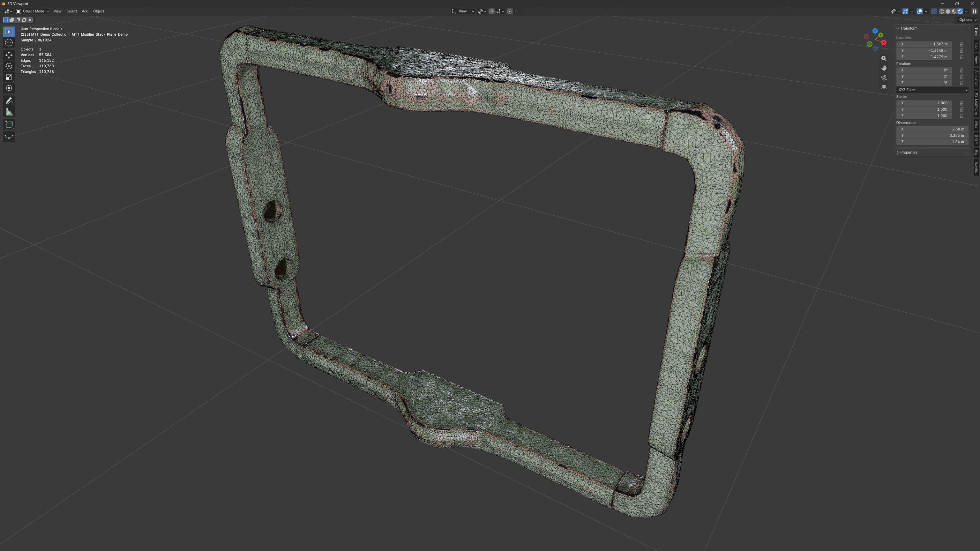Select wireframe viewport shading mode
Image resolution: width=980 pixels, height=551 pixels.
tap(942, 11)
